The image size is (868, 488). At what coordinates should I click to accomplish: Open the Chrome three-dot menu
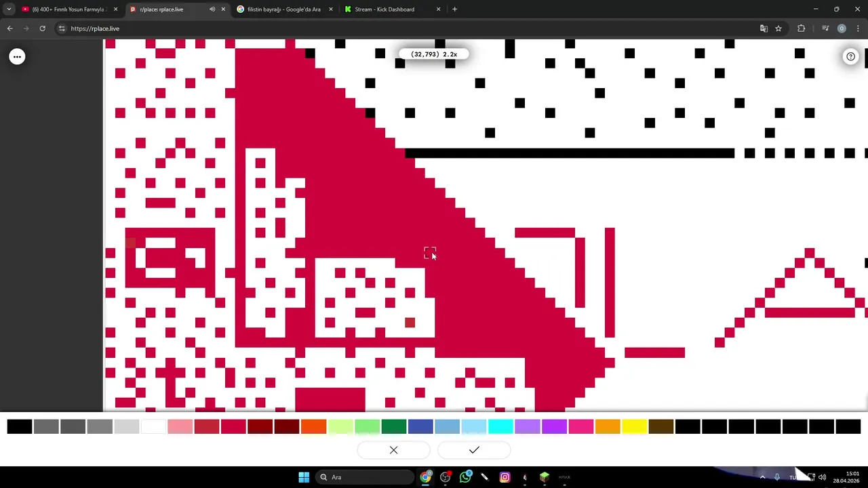coord(858,28)
